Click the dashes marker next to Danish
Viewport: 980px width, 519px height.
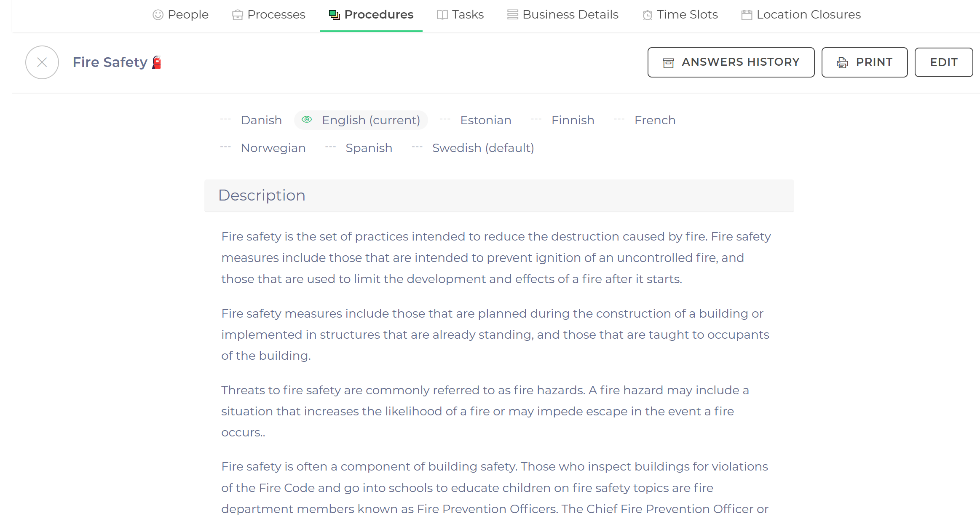[x=225, y=120]
